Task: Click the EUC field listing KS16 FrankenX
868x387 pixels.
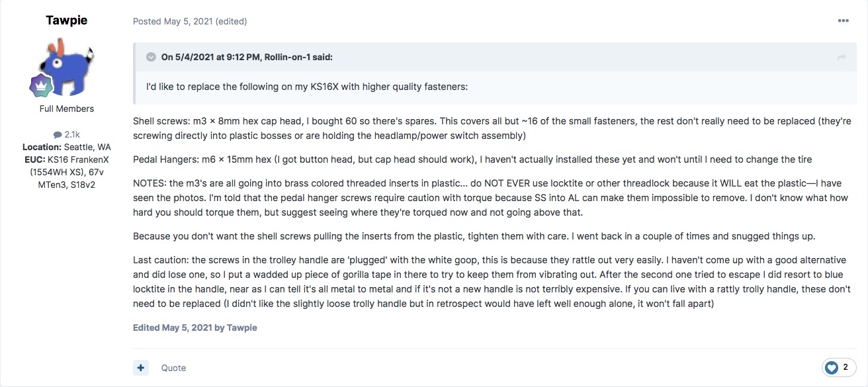Action: [x=67, y=172]
